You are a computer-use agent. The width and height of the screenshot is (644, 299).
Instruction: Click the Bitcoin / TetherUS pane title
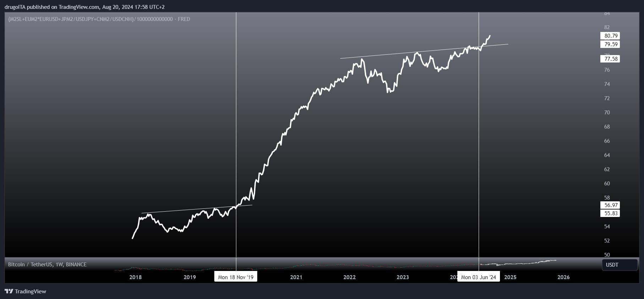(47, 265)
